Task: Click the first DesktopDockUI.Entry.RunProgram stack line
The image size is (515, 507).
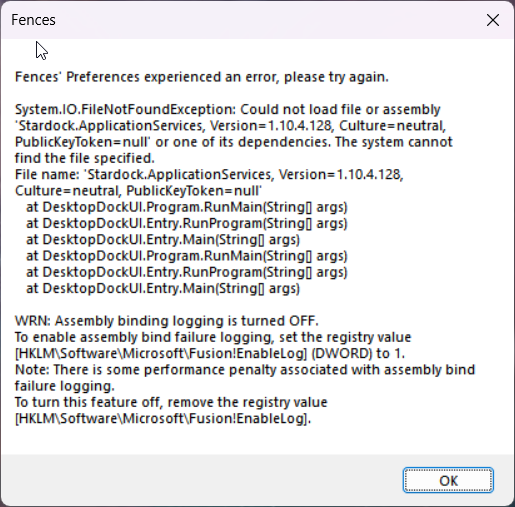Action: 187,223
